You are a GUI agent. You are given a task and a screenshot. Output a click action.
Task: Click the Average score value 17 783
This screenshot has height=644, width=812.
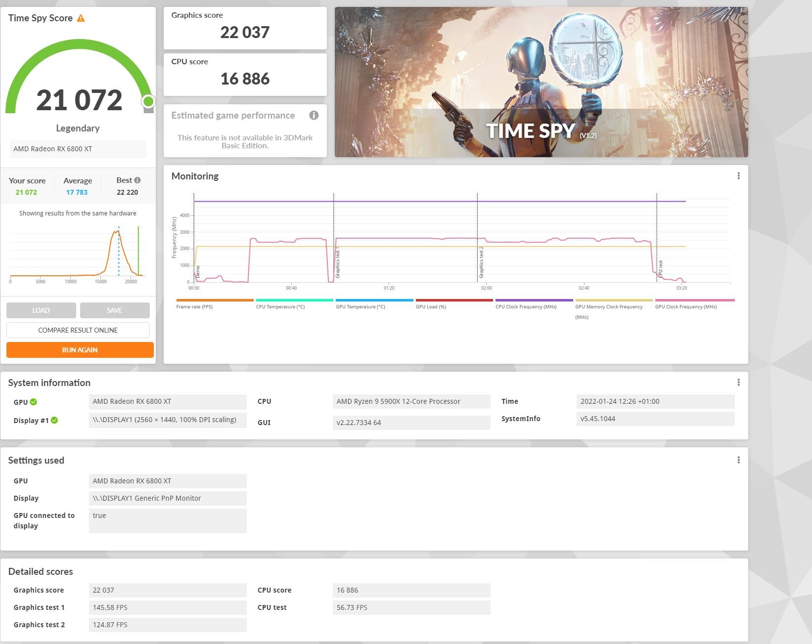click(77, 192)
